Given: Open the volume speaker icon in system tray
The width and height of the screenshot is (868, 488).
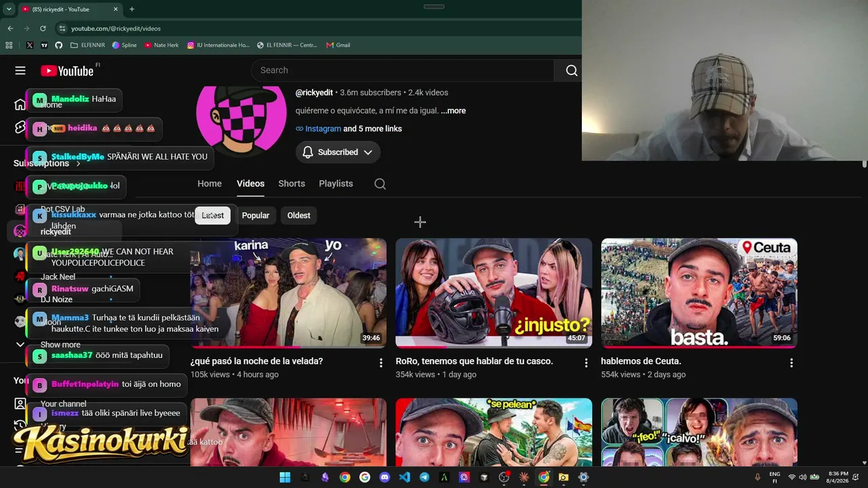Looking at the screenshot, I should 803,477.
